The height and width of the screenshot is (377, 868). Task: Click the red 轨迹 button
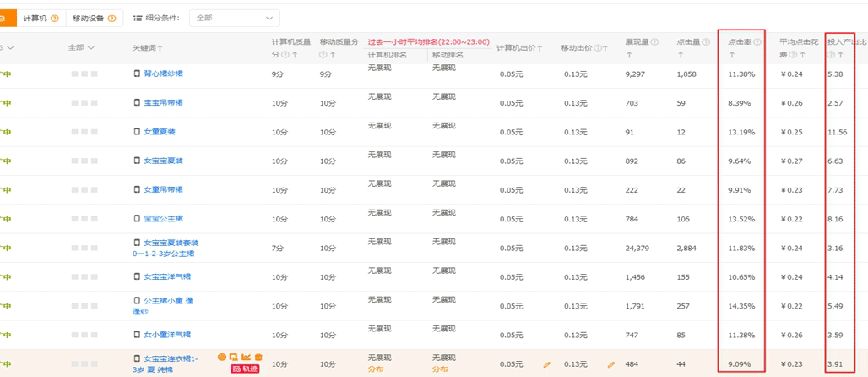click(x=246, y=369)
